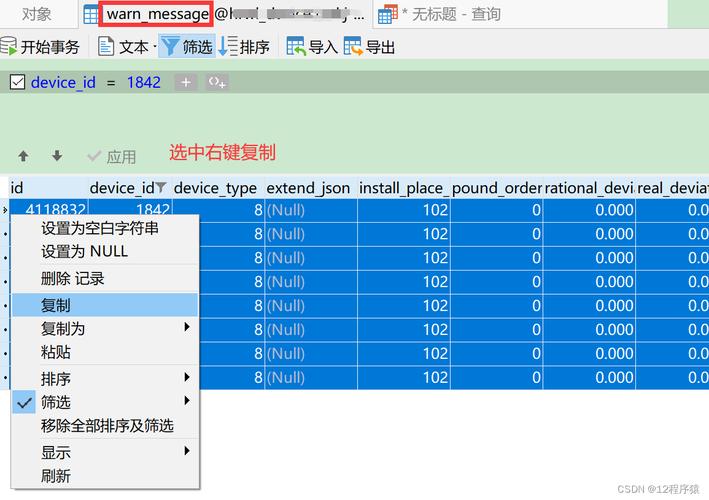Choose Set to NULL (设置为 NULL)
Viewport: 709px width, 500px height.
point(105,251)
